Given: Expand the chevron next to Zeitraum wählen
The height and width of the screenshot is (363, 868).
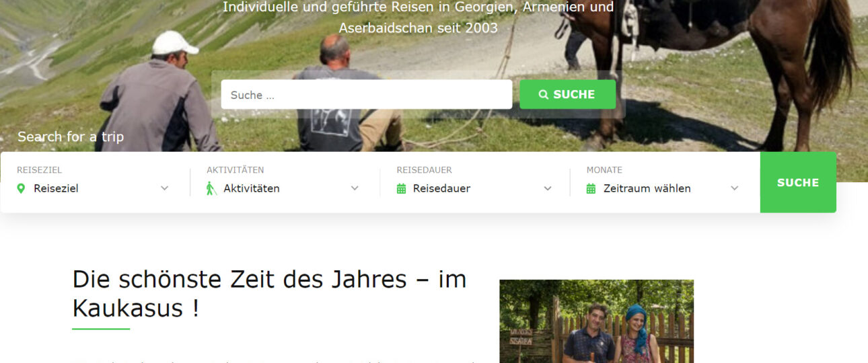Looking at the screenshot, I should click(735, 189).
